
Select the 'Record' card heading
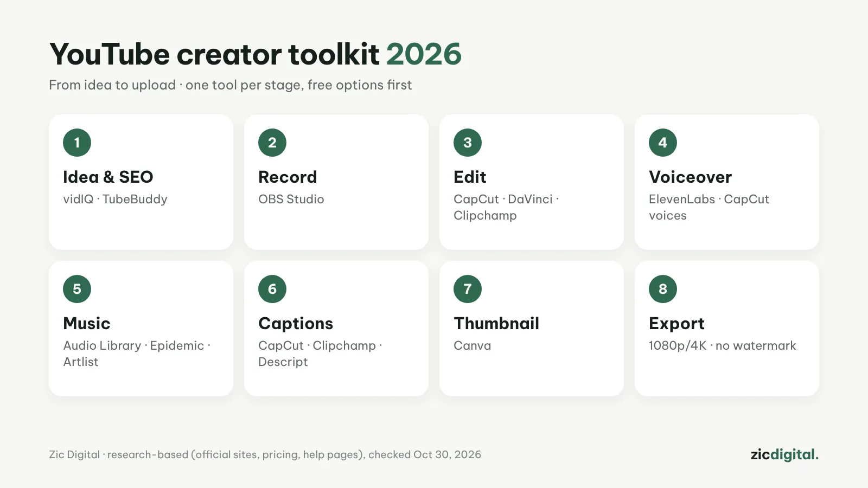(288, 177)
